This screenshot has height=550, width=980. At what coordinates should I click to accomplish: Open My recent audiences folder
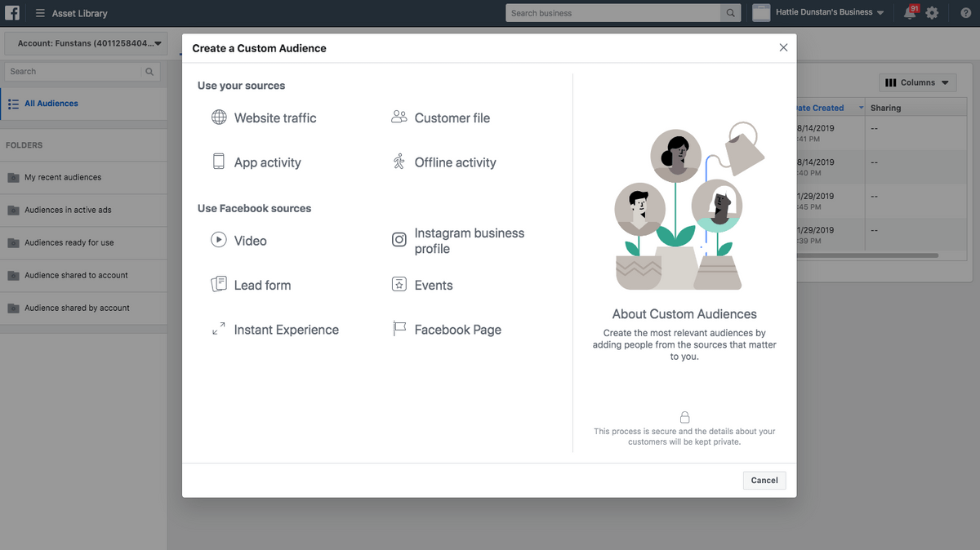click(83, 177)
